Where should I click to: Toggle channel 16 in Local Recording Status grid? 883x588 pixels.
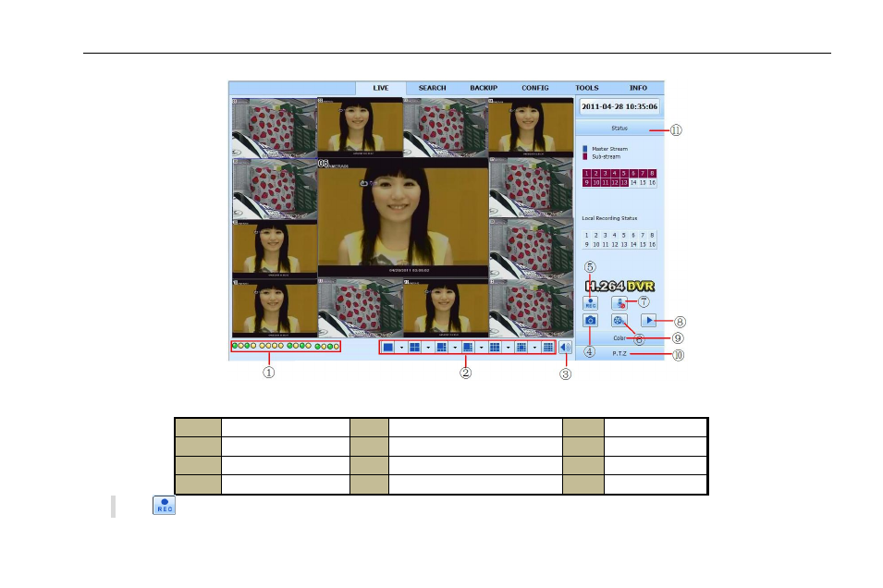point(652,244)
